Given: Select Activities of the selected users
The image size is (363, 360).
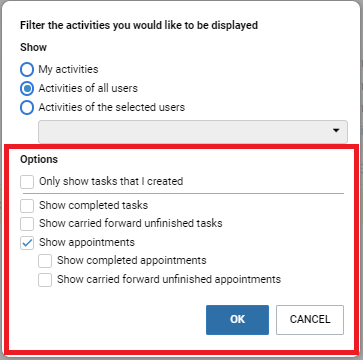Looking at the screenshot, I should (27, 108).
